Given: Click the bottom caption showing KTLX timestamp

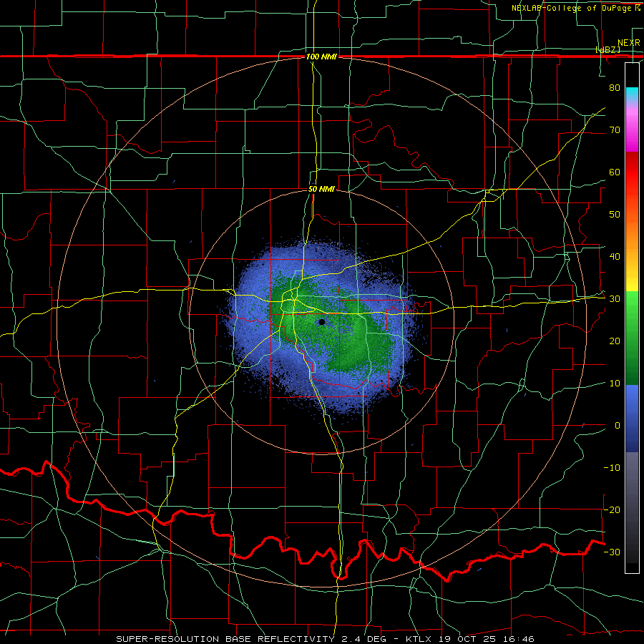Looking at the screenshot, I should 325,639.
